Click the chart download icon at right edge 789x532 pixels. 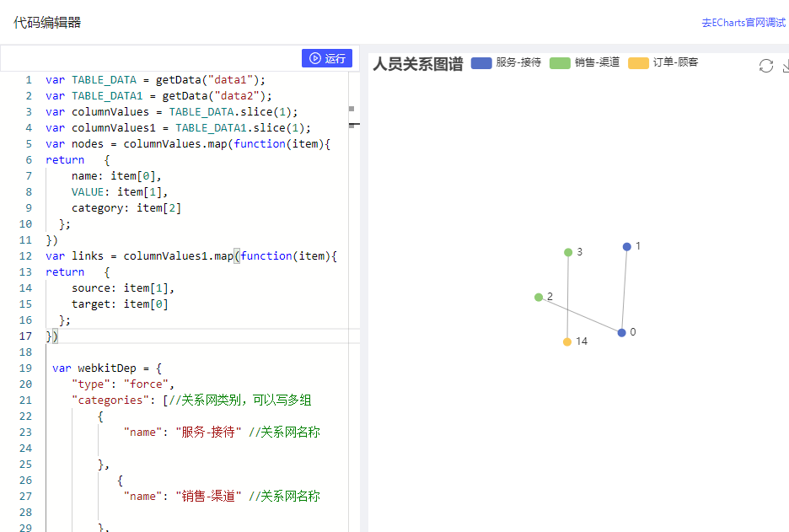coord(785,66)
